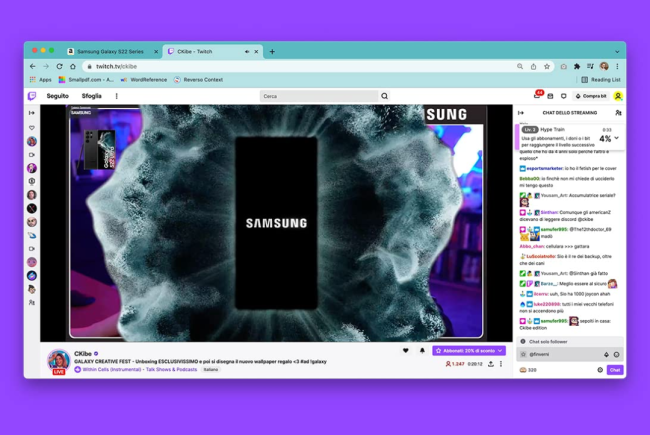Open the WordReference bookmark

pyautogui.click(x=144, y=80)
